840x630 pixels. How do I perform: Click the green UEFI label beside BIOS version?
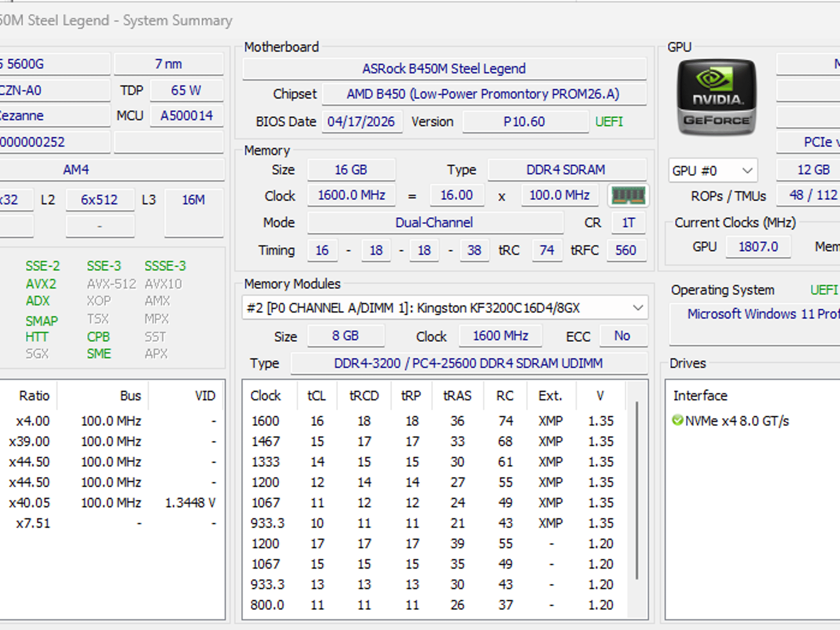coord(609,121)
